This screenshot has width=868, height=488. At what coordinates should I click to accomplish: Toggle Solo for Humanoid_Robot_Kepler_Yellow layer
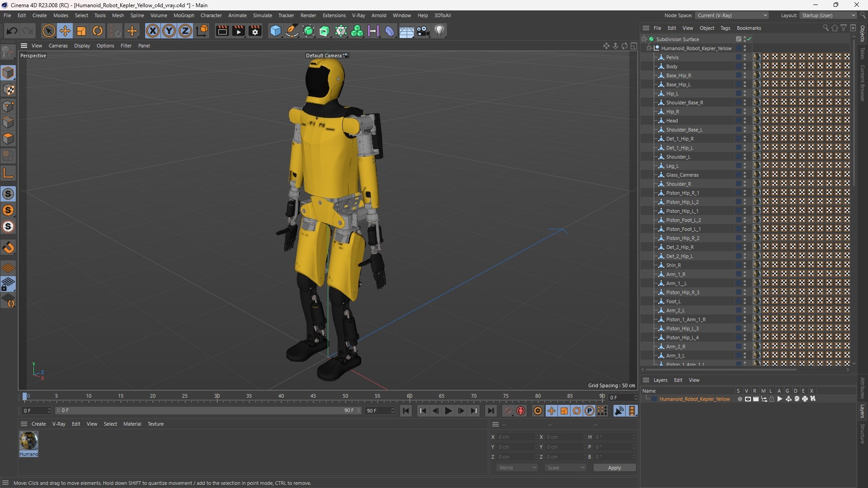click(x=740, y=399)
